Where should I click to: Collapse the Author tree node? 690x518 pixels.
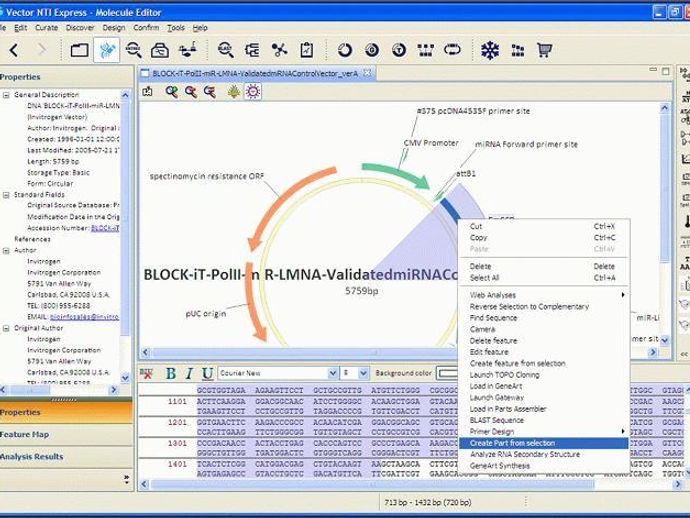coord(6,250)
